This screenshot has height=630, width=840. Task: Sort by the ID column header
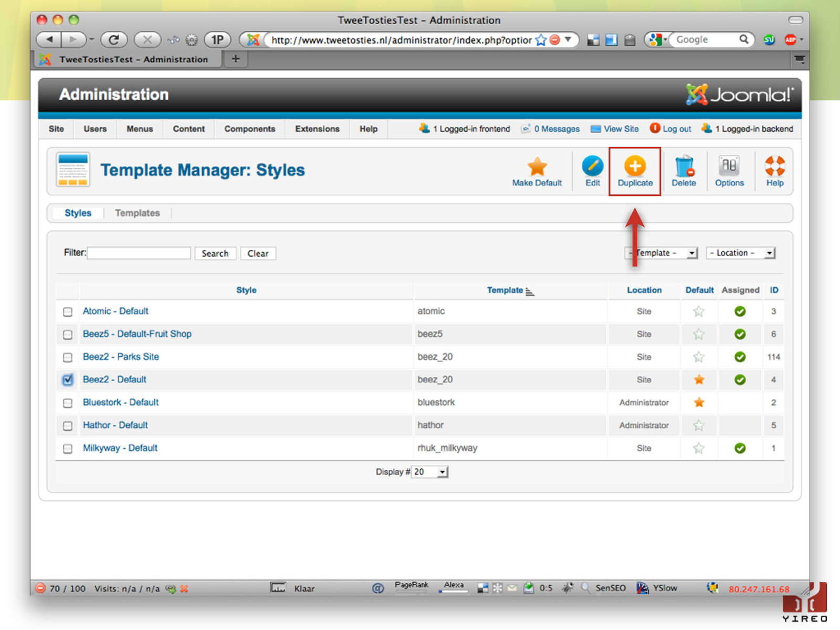pos(774,290)
